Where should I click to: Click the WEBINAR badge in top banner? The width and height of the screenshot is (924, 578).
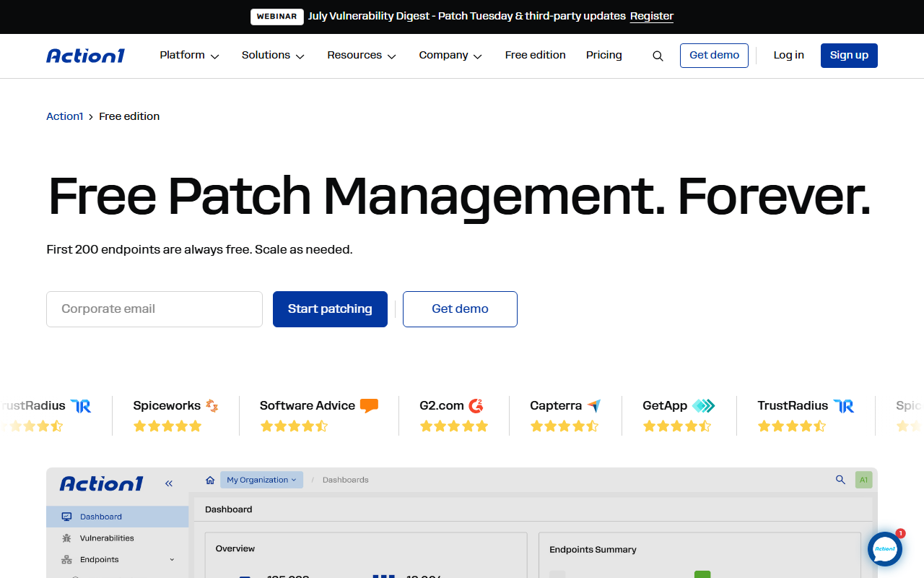point(277,17)
